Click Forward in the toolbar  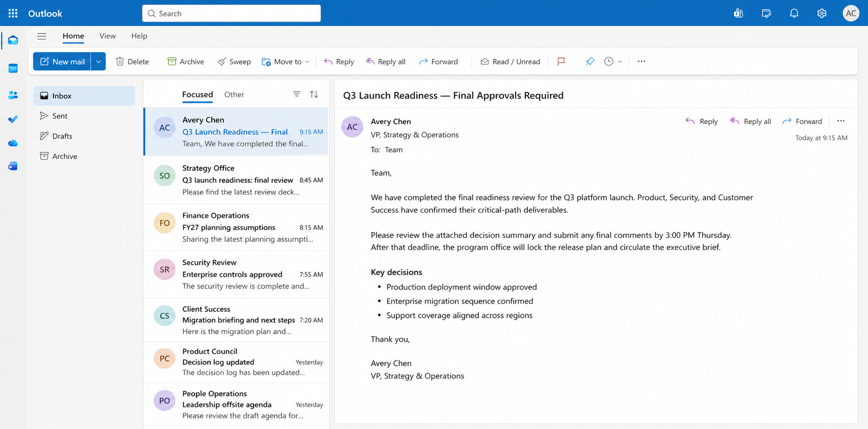point(438,61)
